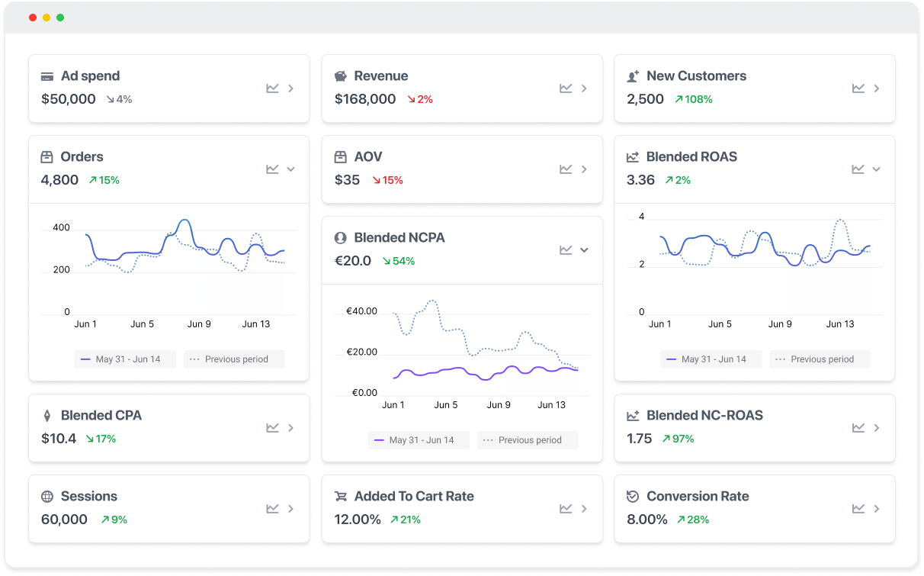Image resolution: width=924 pixels, height=576 pixels.
Task: Open Blended NC-ROAS details arrow
Action: point(877,428)
